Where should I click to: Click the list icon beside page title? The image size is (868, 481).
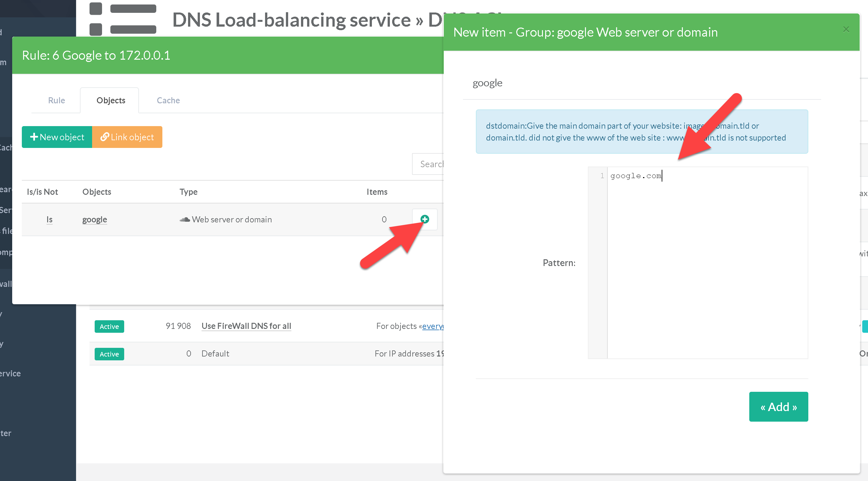[123, 19]
